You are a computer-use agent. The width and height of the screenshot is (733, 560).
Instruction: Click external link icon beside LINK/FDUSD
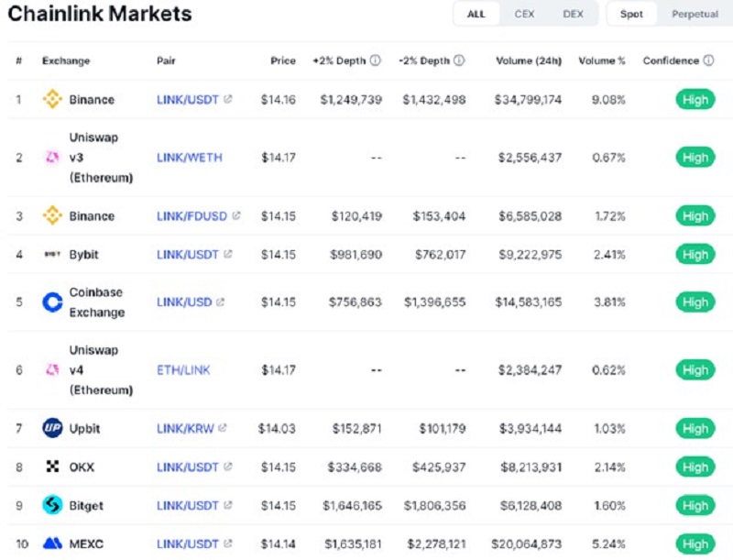[236, 215]
